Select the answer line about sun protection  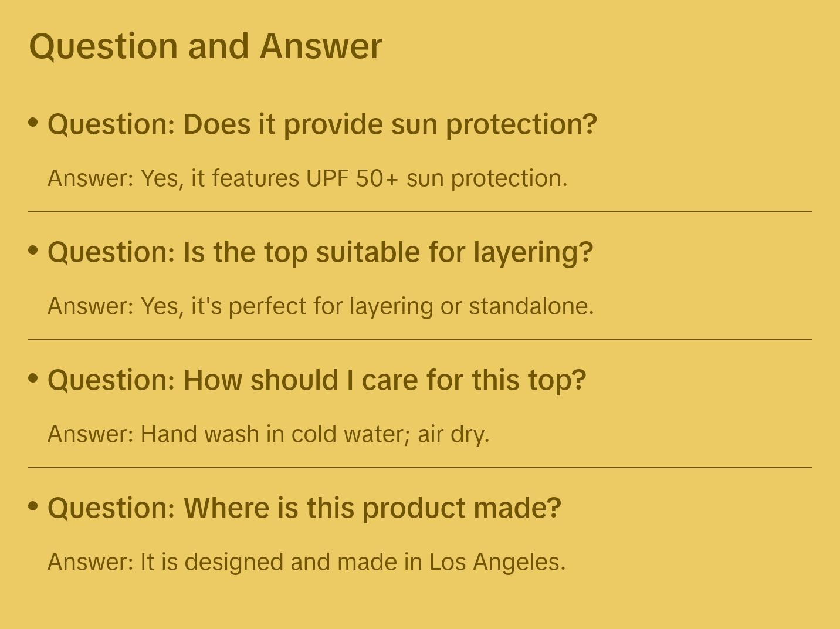pos(307,178)
